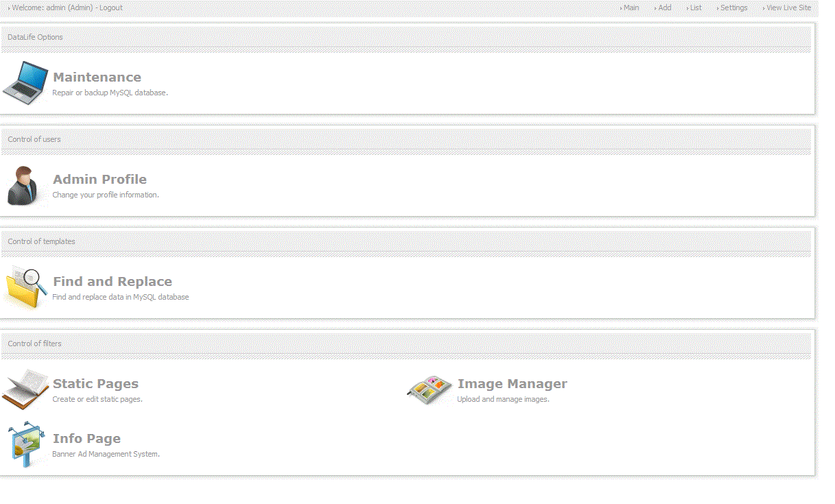Open Settings from the top navigation
Viewport: 835px width, 504px height.
click(733, 8)
